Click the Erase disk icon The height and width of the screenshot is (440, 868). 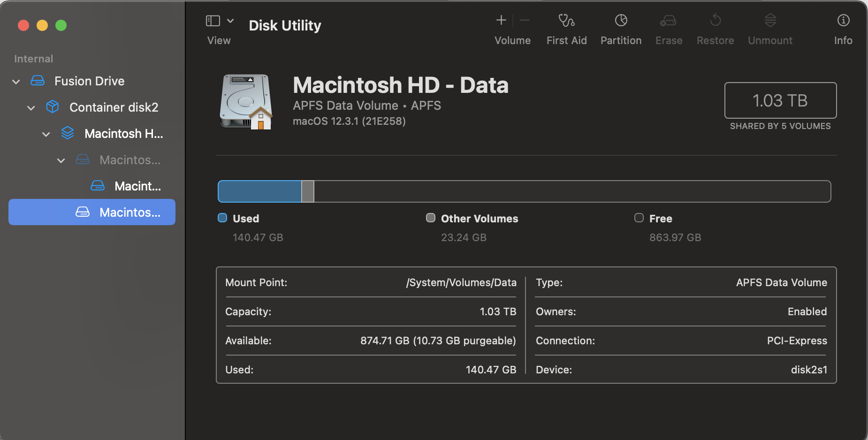pyautogui.click(x=668, y=21)
